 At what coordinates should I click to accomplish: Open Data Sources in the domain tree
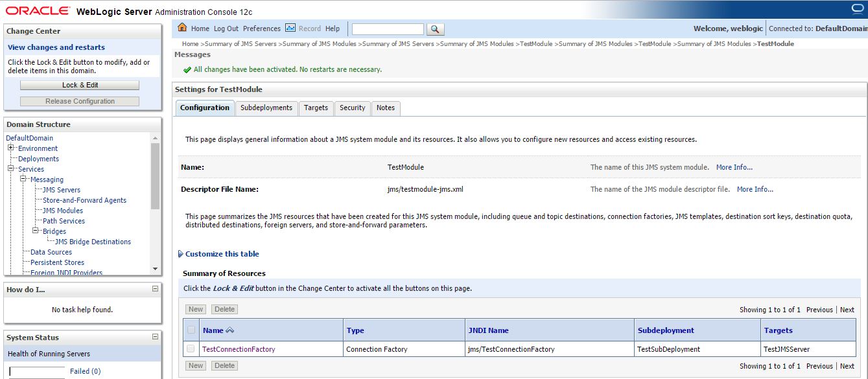point(51,252)
